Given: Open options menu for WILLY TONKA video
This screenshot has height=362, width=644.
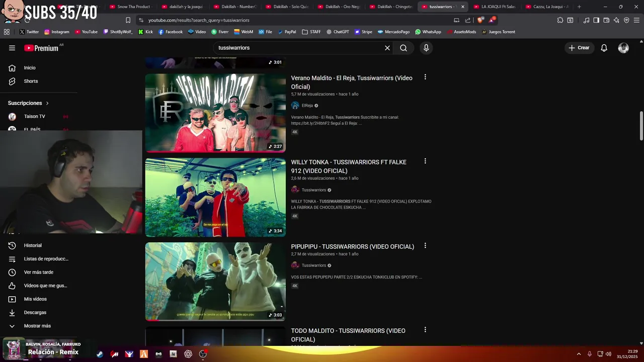Looking at the screenshot, I should tap(425, 161).
